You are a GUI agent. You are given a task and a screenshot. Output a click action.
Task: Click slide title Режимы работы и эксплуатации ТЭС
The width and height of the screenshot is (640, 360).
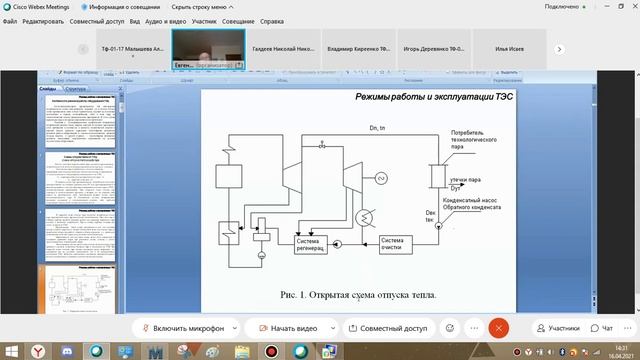coord(434,97)
